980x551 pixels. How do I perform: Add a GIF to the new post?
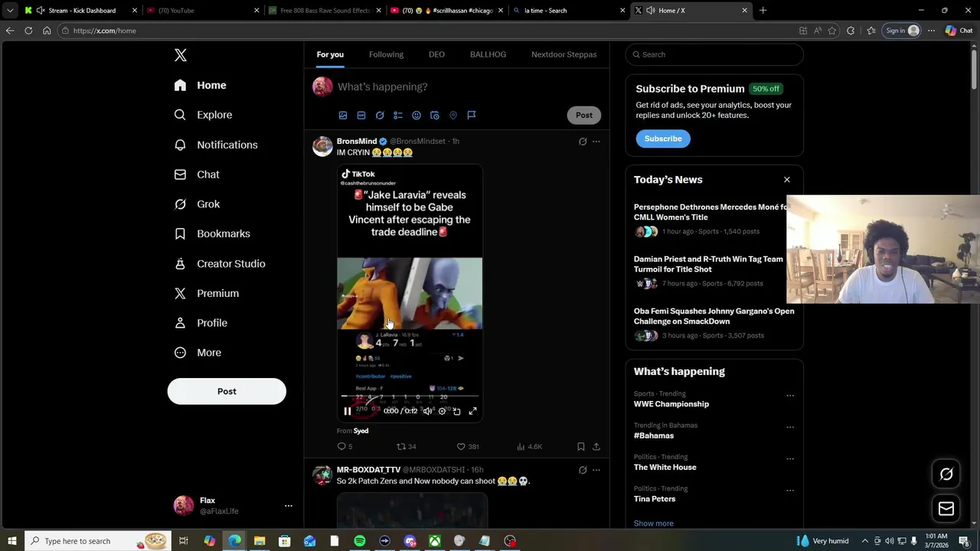tap(361, 116)
